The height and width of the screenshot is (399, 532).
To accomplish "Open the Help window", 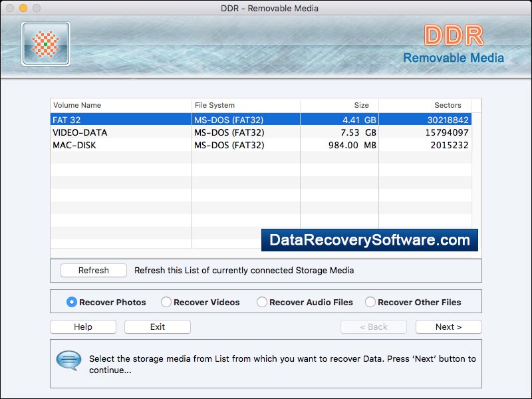I will coord(82,327).
